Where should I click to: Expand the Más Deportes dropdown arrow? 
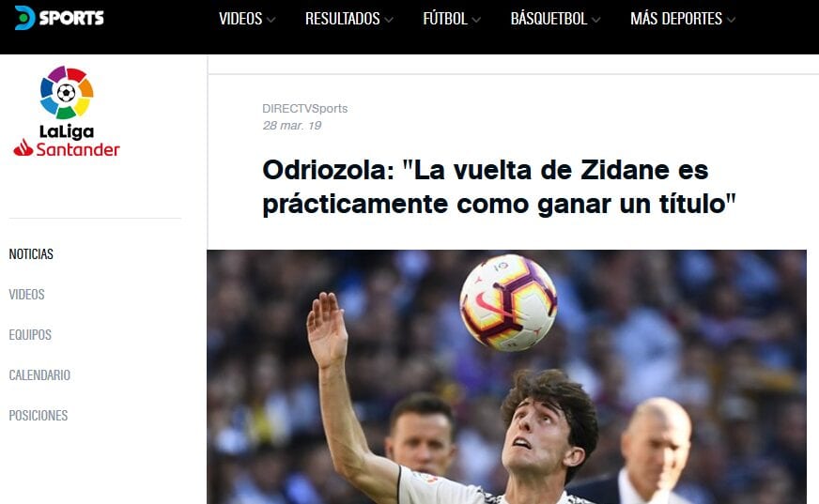point(732,20)
